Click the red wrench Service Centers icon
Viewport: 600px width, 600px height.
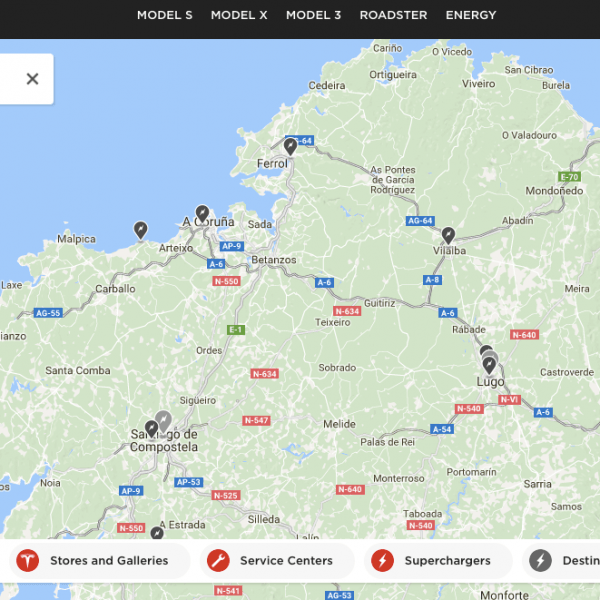(x=218, y=561)
